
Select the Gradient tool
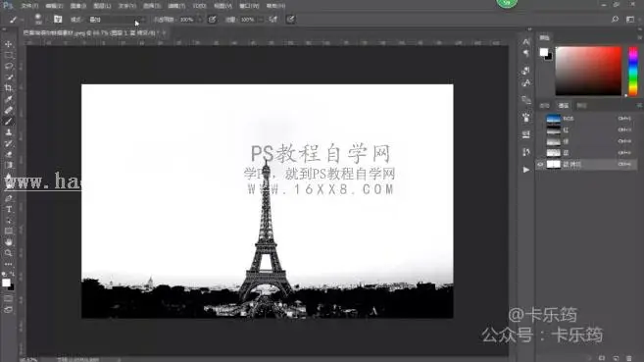click(8, 165)
